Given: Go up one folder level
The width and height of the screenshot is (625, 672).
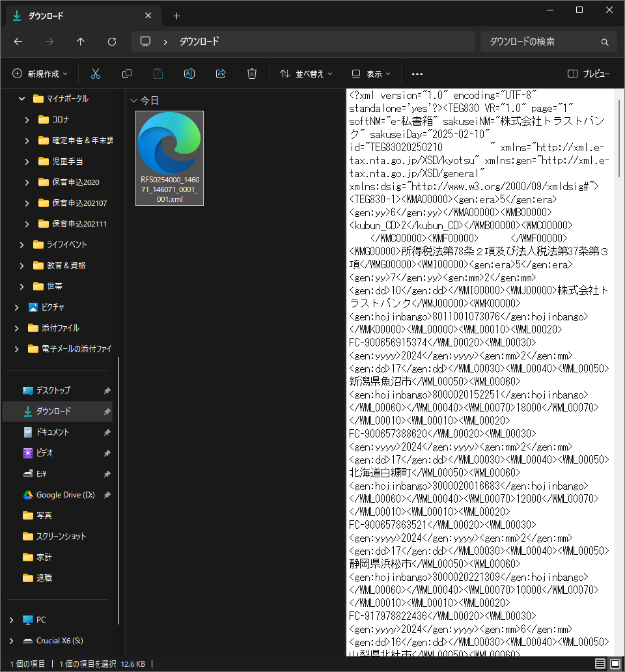Looking at the screenshot, I should (x=81, y=42).
